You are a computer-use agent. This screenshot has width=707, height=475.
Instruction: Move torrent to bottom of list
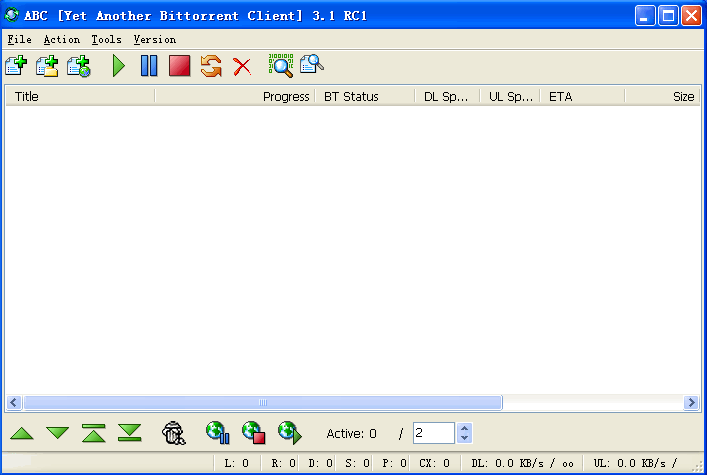click(130, 433)
